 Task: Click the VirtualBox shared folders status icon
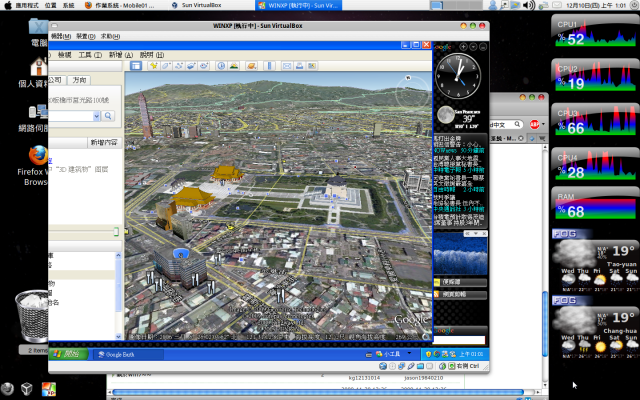(420, 366)
